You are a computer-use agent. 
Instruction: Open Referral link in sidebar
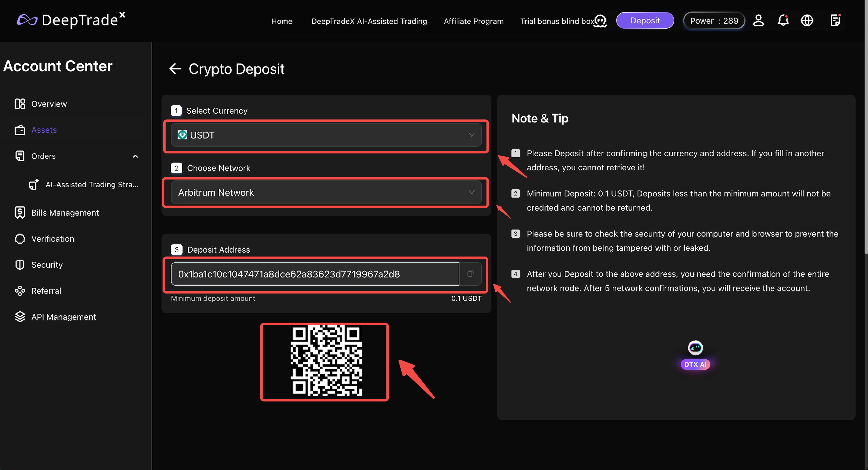46,291
